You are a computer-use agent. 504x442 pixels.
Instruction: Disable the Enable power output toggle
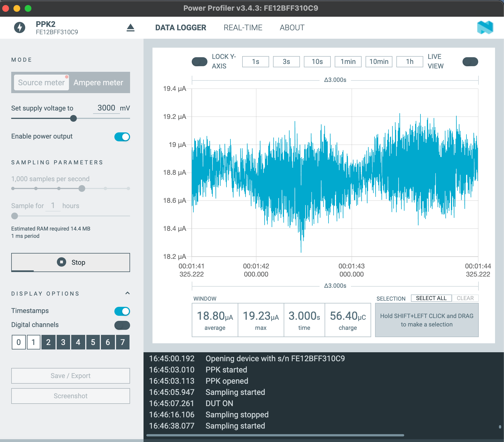(x=122, y=137)
